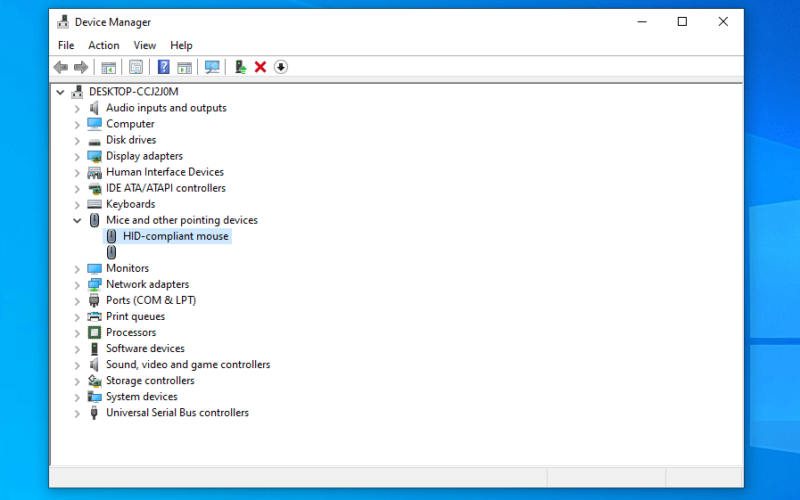Select the 'HID-compliant mouse' label
Screen dimensions: 800x500
[176, 236]
